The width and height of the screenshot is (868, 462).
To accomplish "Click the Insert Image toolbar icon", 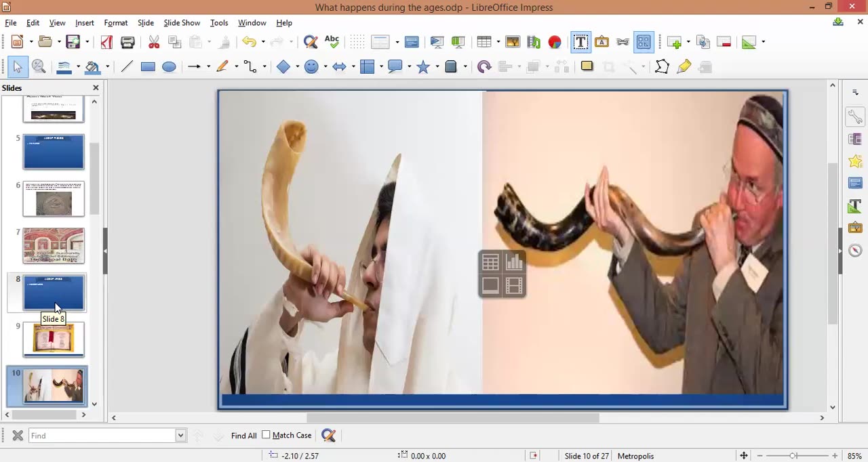I will coord(513,42).
